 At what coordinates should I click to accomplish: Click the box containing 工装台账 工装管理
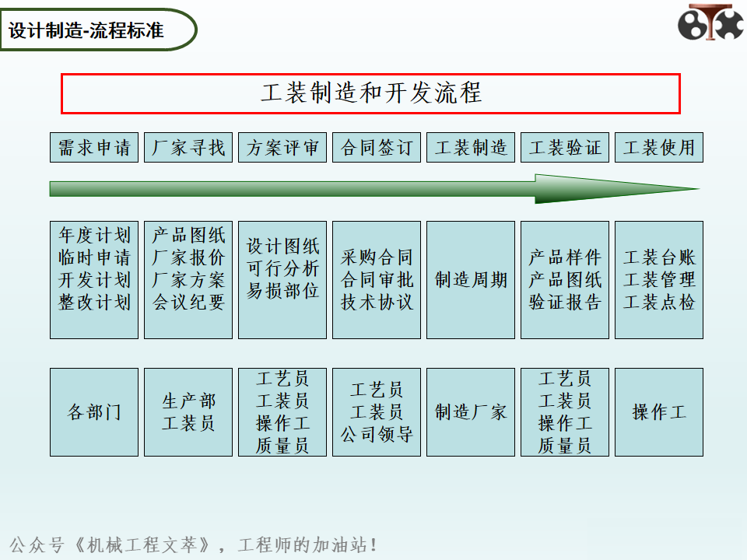click(x=659, y=280)
